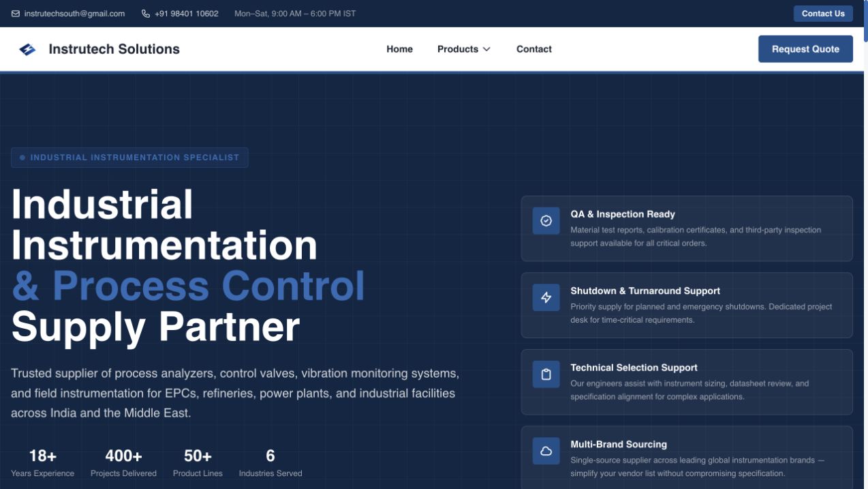Click the Request Quote button
Screen dimensions: 868x489
coord(805,49)
